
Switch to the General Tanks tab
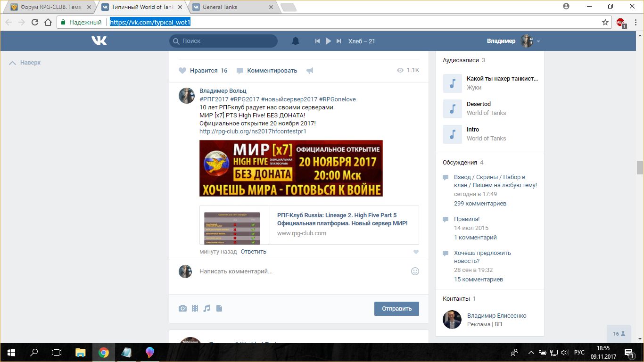coord(232,7)
